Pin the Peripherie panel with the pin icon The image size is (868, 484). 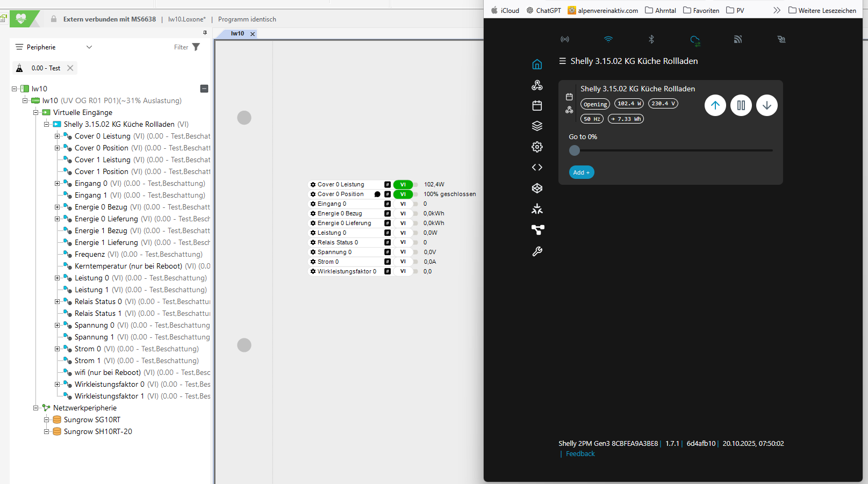click(205, 33)
